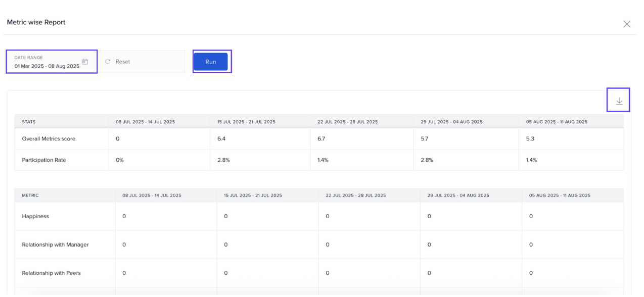This screenshot has width=644, height=297.
Task: Select the 15 Jul - 21 Jul header in Metric table
Action: (x=253, y=195)
